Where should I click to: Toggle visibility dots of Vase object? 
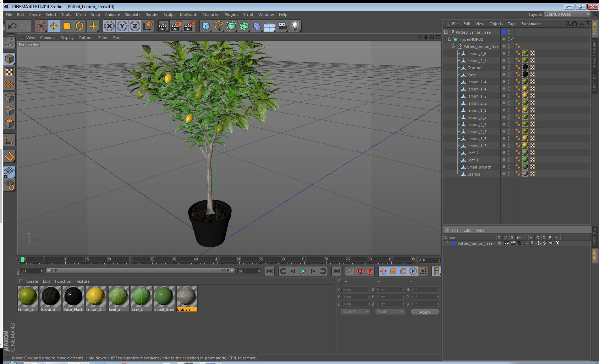point(509,75)
